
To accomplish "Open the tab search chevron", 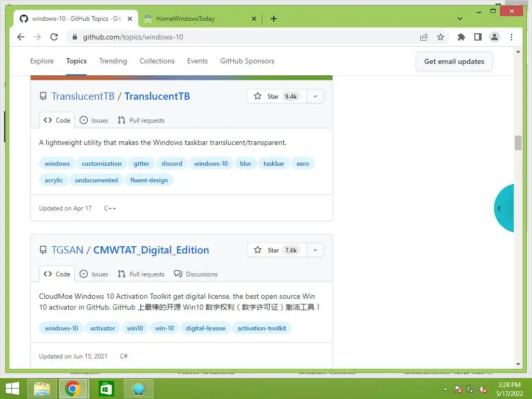I will [x=460, y=19].
